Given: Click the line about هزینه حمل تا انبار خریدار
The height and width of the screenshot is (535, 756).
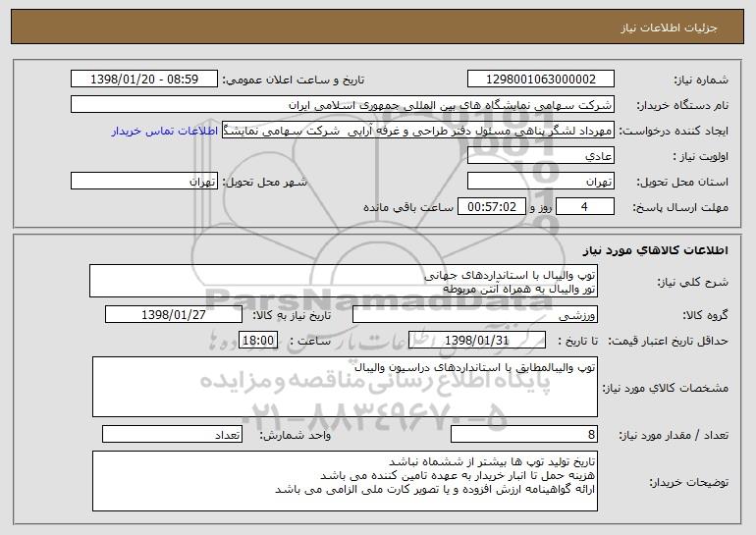Looking at the screenshot, I should [x=458, y=476].
